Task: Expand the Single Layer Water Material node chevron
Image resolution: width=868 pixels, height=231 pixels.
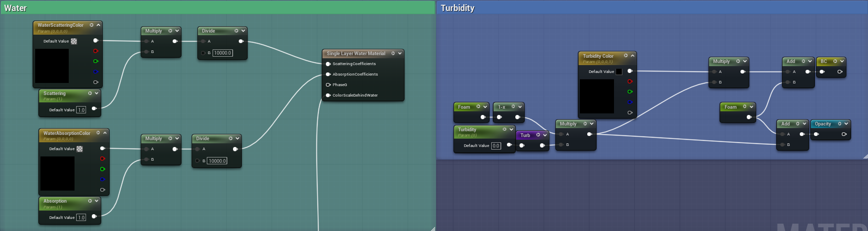Action: click(x=400, y=54)
